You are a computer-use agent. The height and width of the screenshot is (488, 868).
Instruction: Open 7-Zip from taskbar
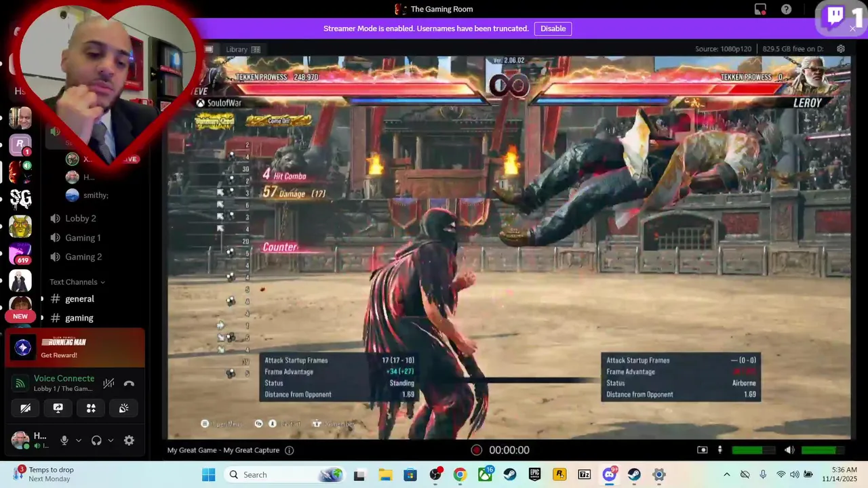tap(584, 474)
